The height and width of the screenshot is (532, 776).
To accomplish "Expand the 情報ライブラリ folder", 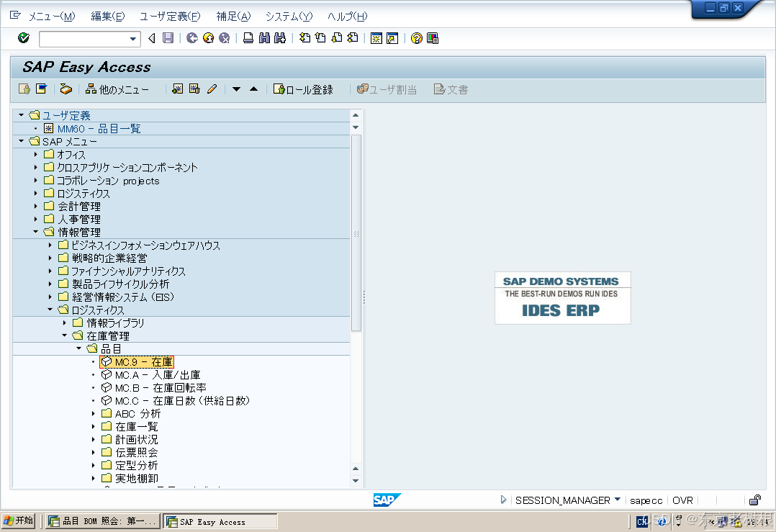I will click(x=64, y=323).
